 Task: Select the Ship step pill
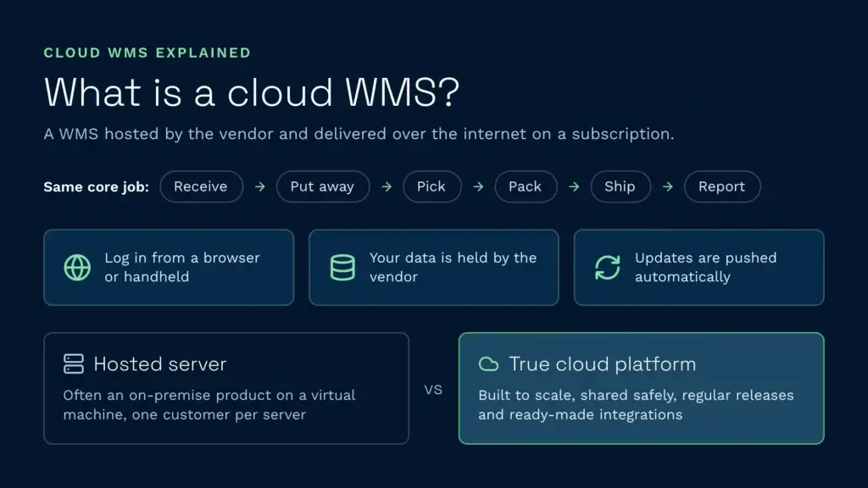click(620, 186)
